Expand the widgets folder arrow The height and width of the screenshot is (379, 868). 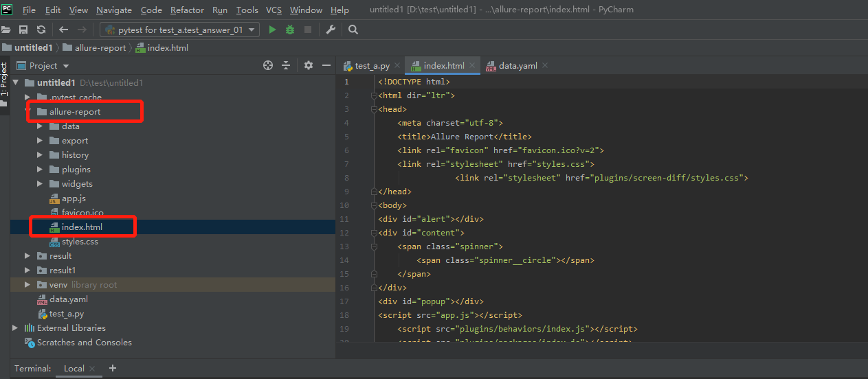pos(40,184)
